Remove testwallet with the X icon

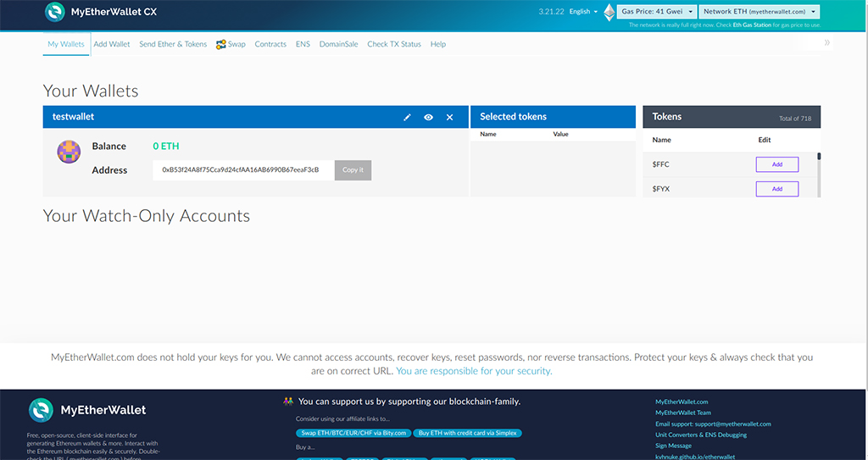(449, 118)
